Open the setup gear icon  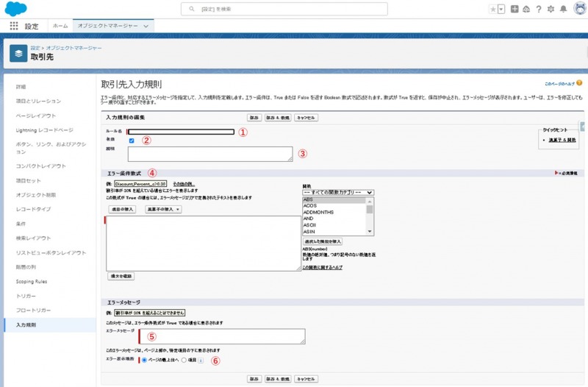pos(551,9)
